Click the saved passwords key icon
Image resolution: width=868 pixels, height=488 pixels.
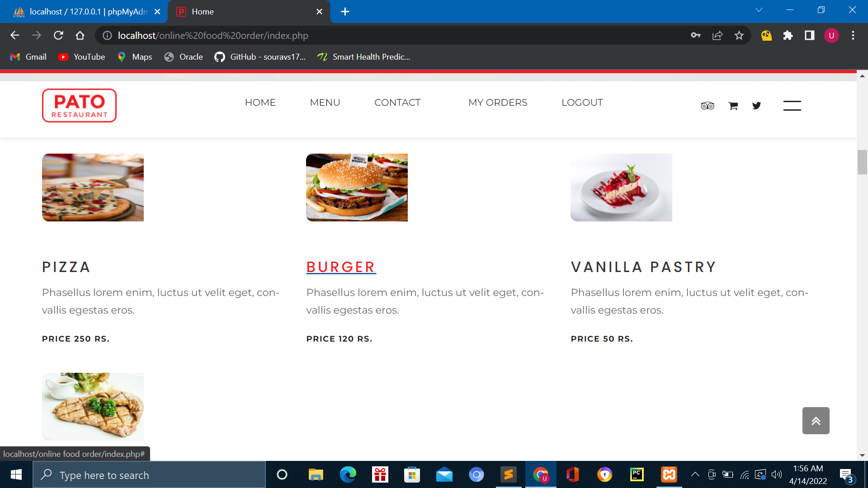coord(696,35)
